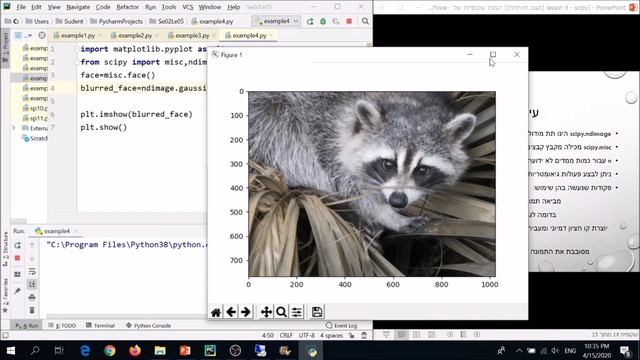640x360 pixels.
Task: Click code line plt.imshow(blurred_face)
Action: (x=136, y=114)
